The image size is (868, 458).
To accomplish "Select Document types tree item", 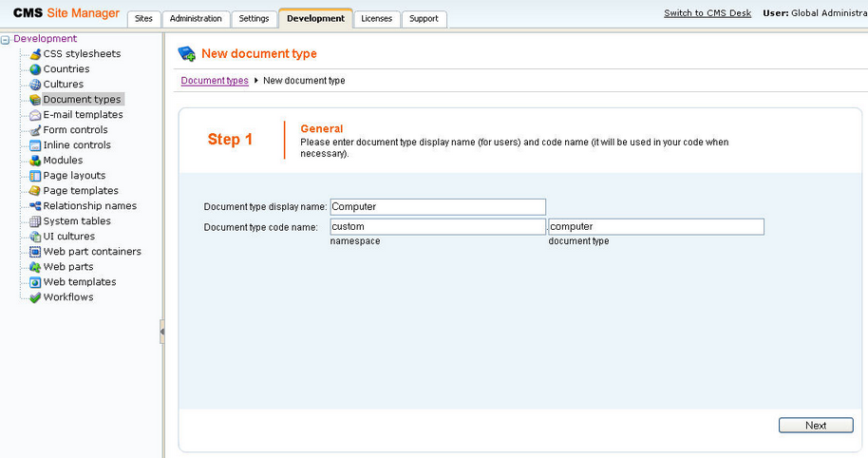I will coord(82,100).
